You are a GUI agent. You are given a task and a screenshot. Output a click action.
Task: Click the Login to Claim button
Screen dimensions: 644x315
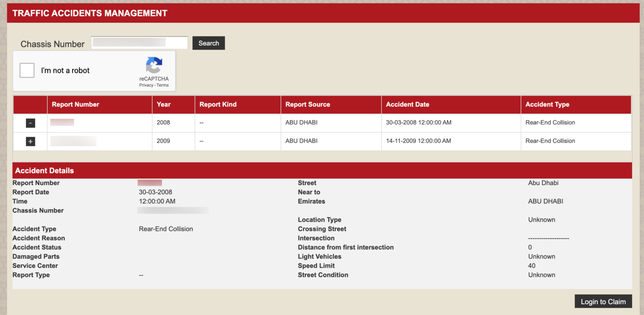coord(603,301)
